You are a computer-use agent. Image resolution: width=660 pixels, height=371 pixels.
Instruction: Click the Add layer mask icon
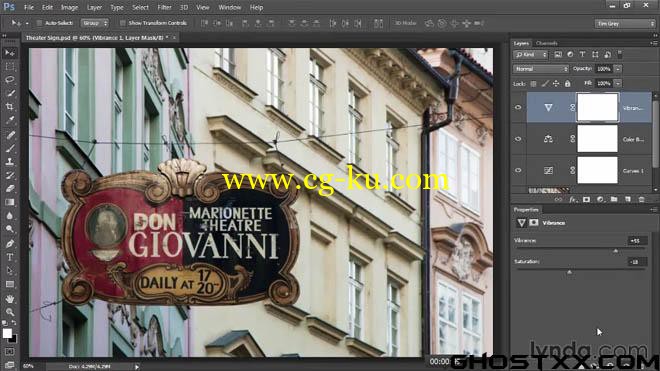click(586, 200)
